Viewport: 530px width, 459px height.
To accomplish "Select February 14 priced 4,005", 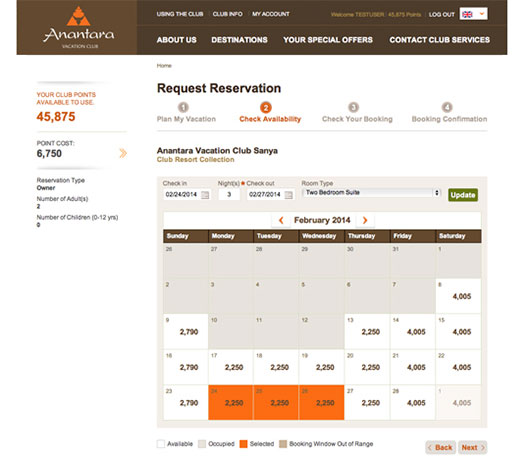I will pyautogui.click(x=413, y=332).
